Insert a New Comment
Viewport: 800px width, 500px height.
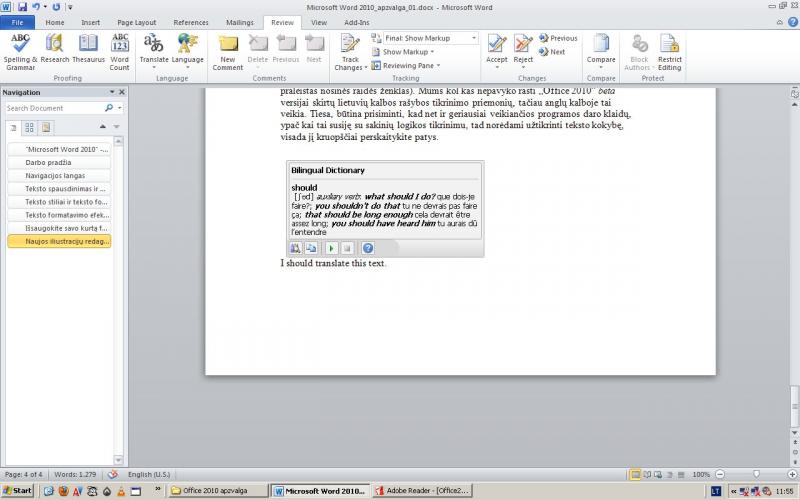[x=228, y=52]
